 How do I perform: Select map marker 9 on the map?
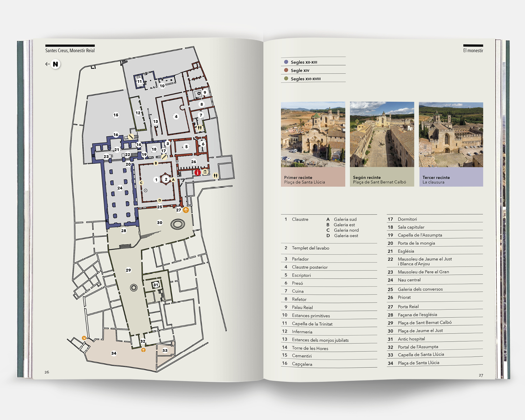click(x=205, y=93)
